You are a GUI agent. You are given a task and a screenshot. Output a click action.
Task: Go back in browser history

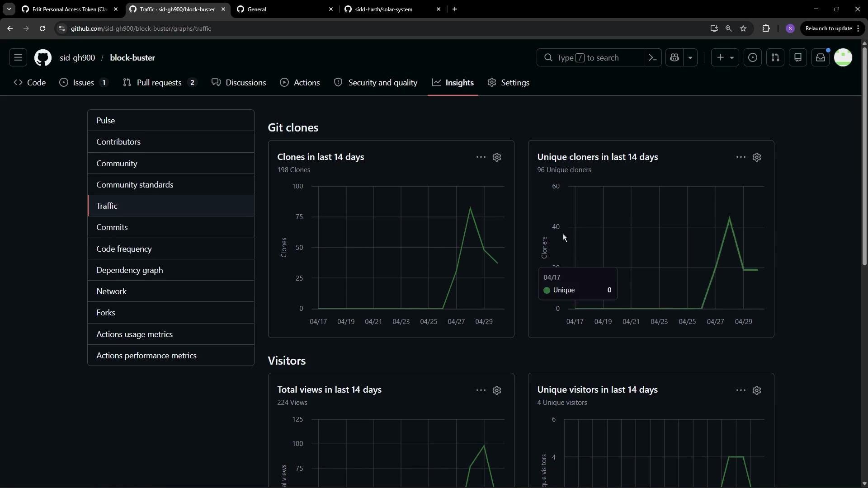pyautogui.click(x=10, y=28)
